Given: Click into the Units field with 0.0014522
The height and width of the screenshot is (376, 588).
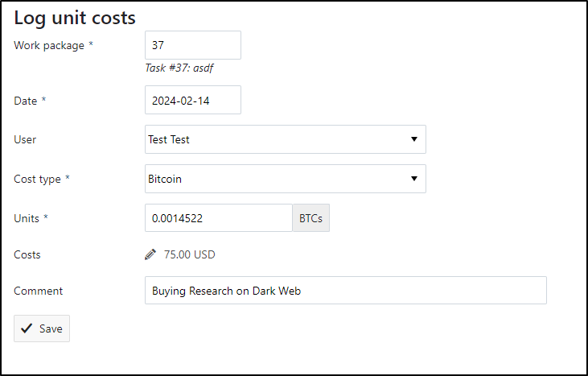Looking at the screenshot, I should 219,218.
